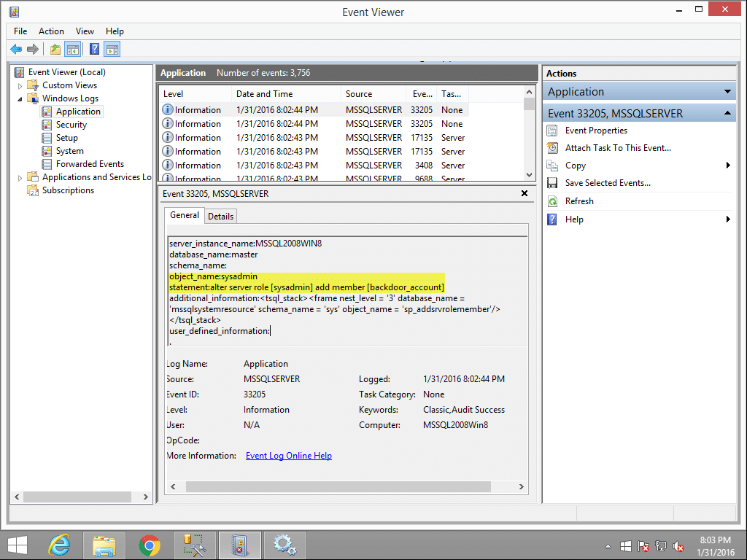The height and width of the screenshot is (560, 747).
Task: Sort by the Date and Time column header
Action: (286, 94)
